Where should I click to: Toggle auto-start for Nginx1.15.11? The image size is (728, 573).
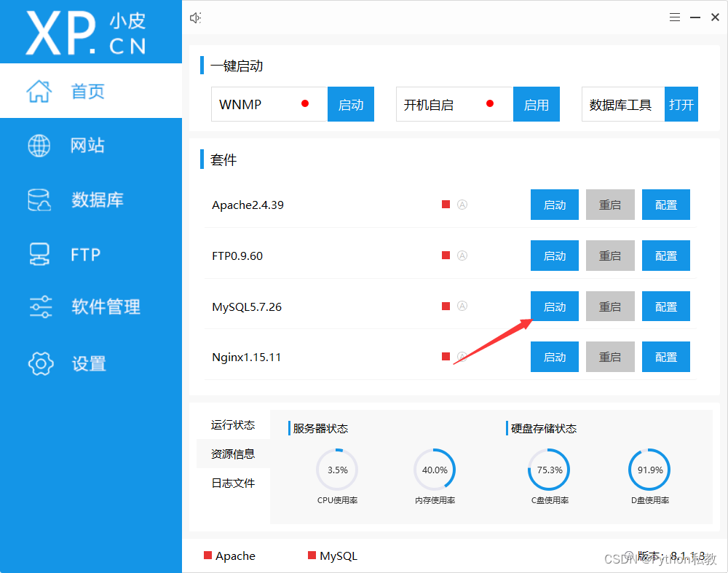(x=462, y=357)
